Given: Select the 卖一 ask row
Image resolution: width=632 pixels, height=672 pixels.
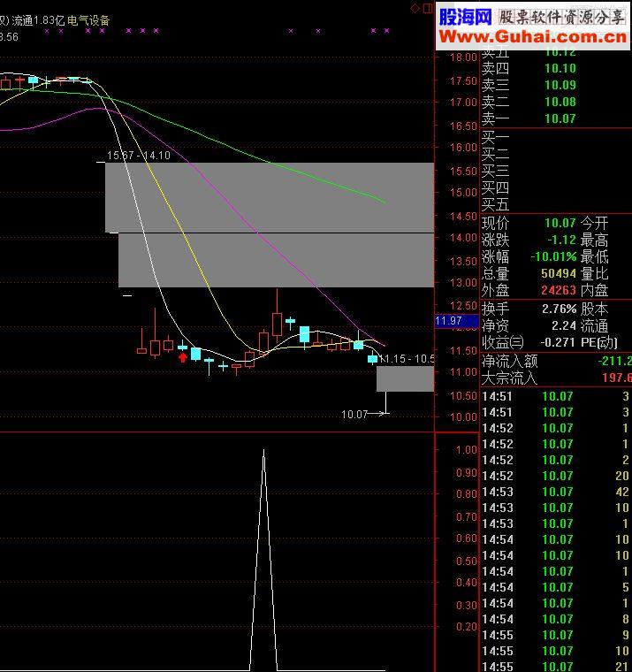Looking at the screenshot, I should (556, 118).
